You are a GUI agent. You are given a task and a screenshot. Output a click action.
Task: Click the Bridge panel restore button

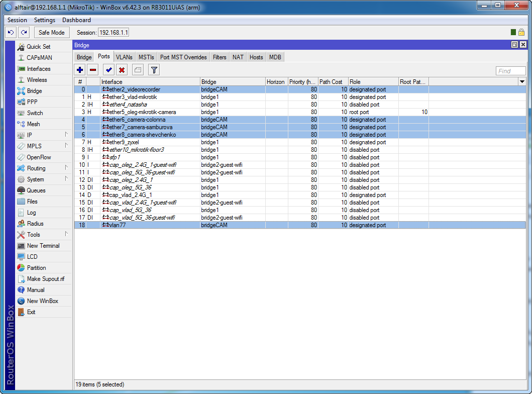(x=515, y=44)
